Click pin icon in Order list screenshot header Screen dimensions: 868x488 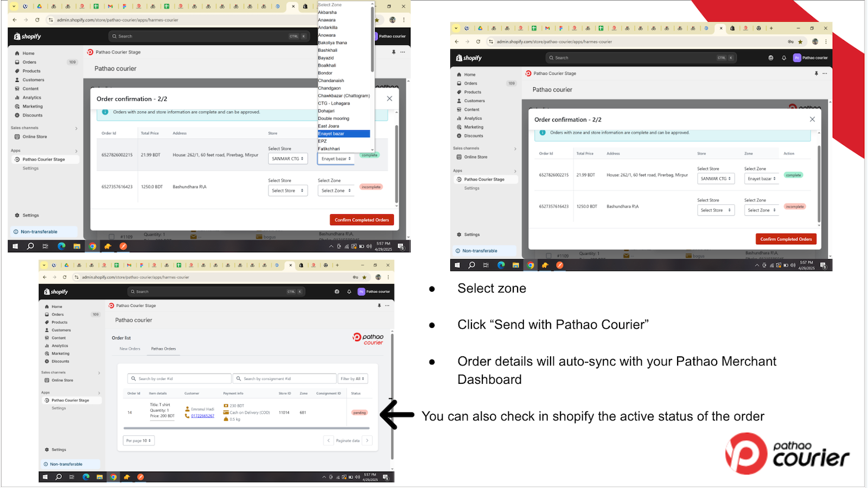pos(379,305)
